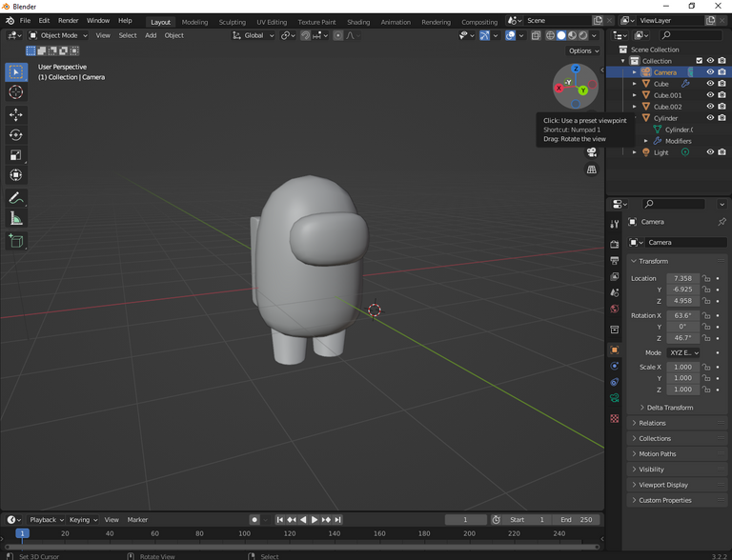The image size is (732, 560).
Task: Switch to the Shading workspace tab
Action: 358,22
